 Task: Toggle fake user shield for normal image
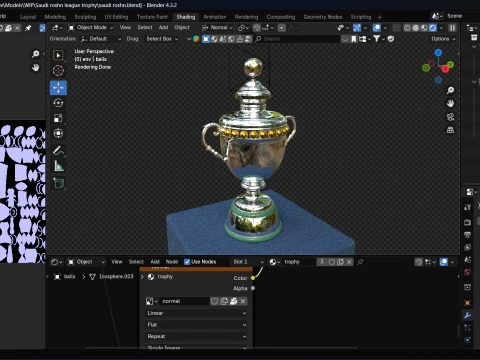click(x=214, y=301)
